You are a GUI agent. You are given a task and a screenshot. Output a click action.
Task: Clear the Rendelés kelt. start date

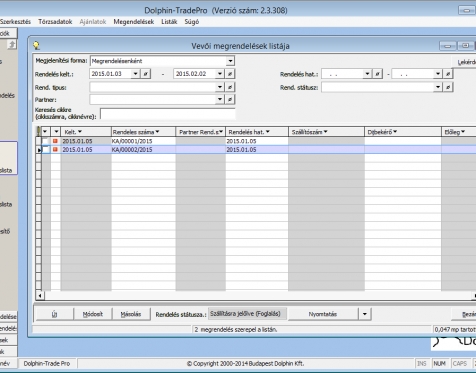pos(146,74)
